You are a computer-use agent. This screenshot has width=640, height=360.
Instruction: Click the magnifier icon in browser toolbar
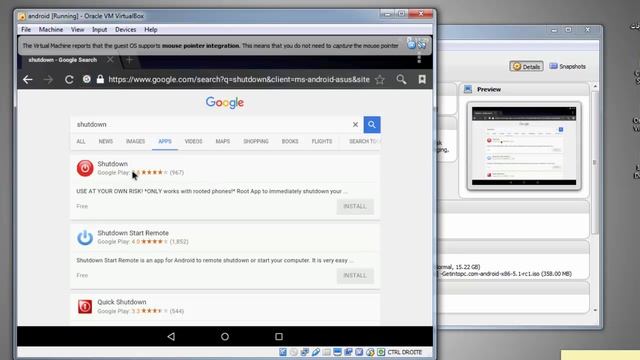401,80
